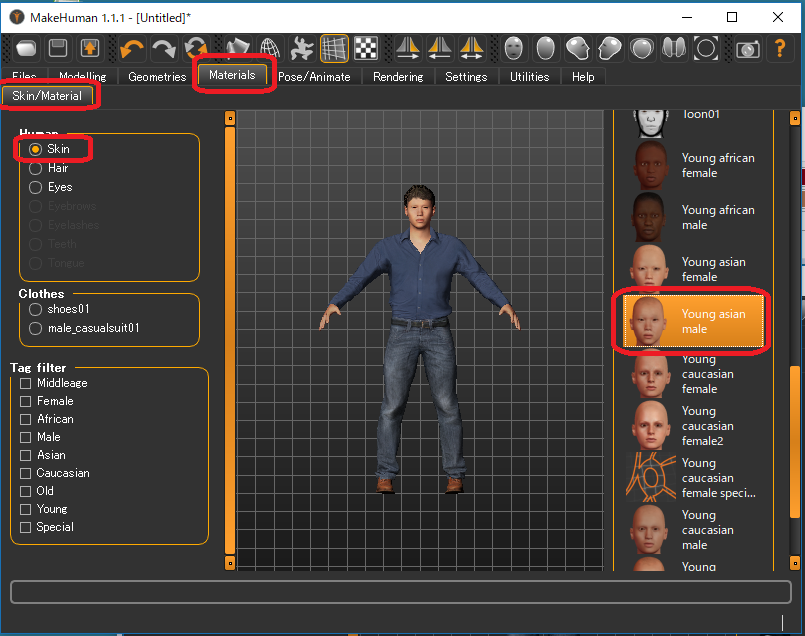Screen dimensions: 805x636
Task: Click the Export up-arrow icon
Action: coord(90,48)
